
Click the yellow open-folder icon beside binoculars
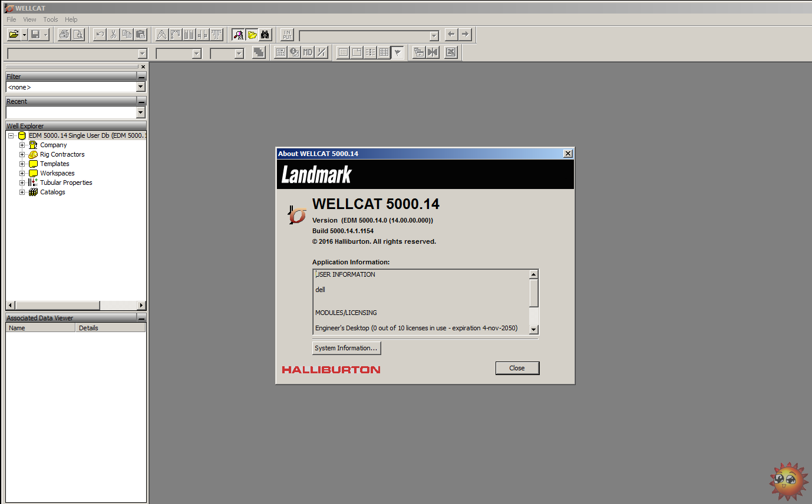pyautogui.click(x=252, y=35)
